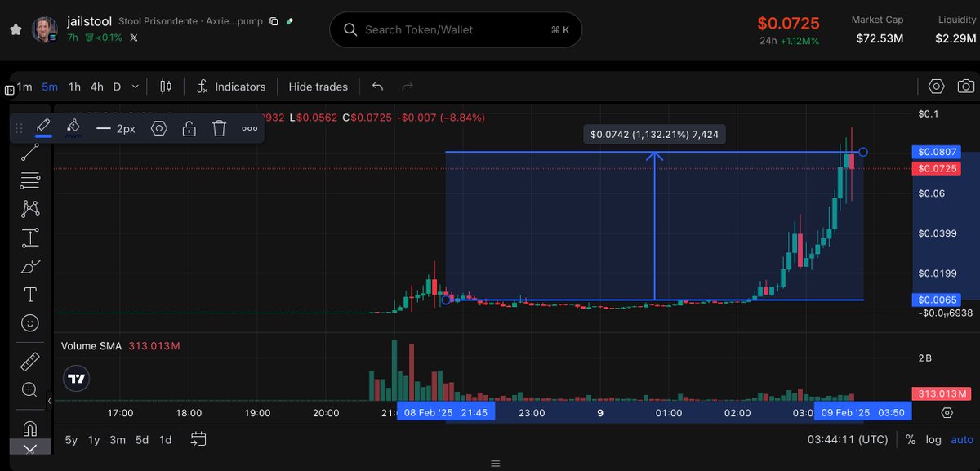Copy the token contract address
980x471 pixels.
(x=274, y=21)
